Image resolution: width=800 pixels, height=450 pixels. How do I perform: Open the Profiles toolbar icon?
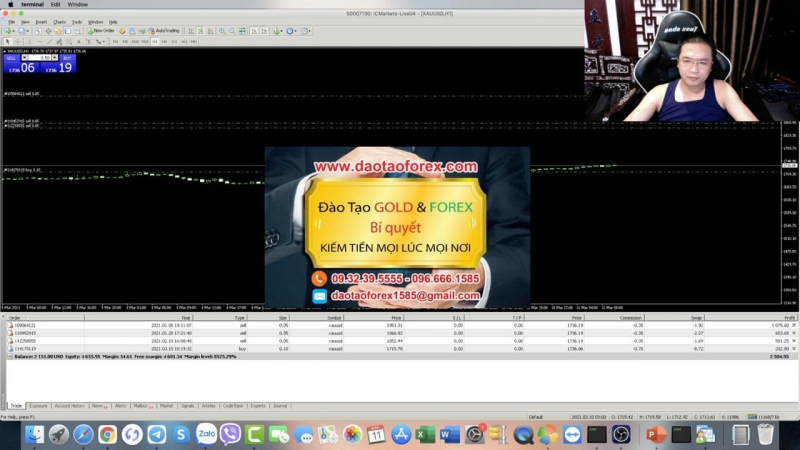point(21,31)
